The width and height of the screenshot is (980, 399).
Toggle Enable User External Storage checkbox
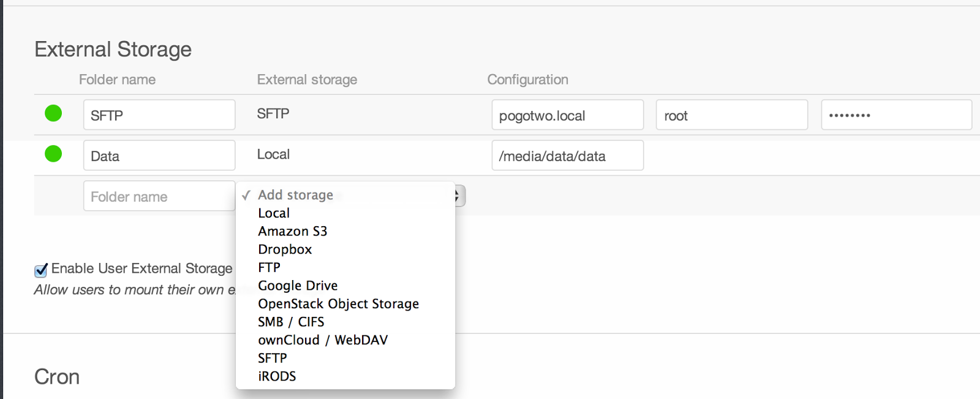(x=41, y=270)
